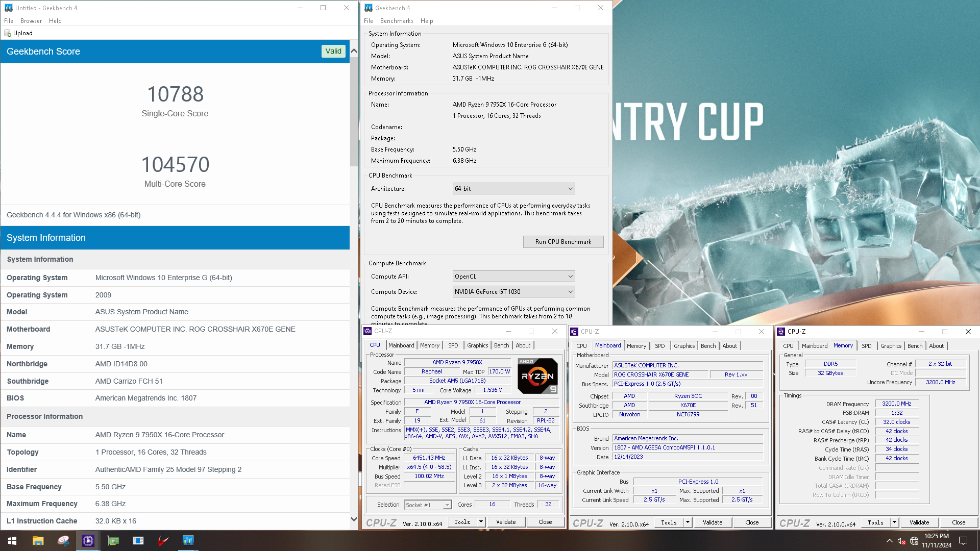Click the results scrollbar up arrow
The image size is (980, 551).
(x=354, y=51)
